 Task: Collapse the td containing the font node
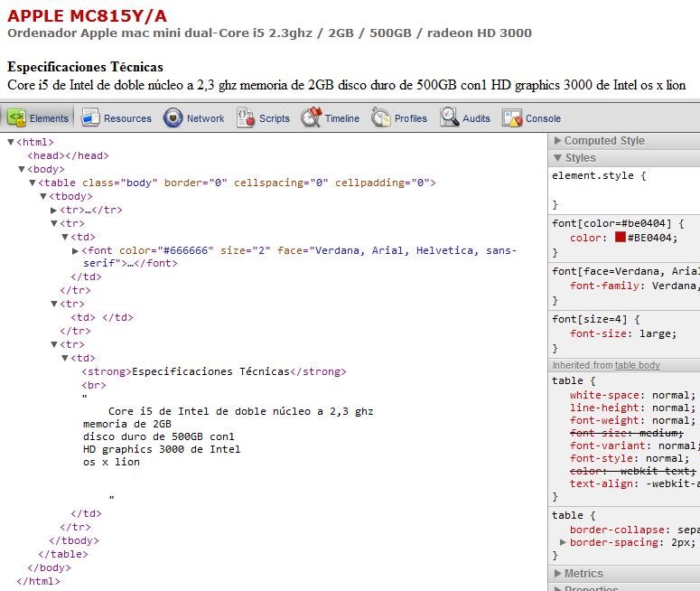coord(65,237)
